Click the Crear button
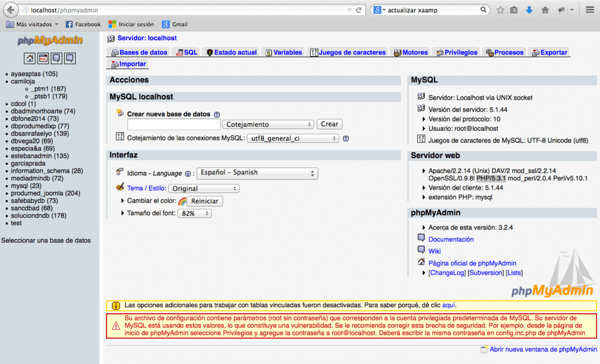Screen dimensions: 600x364 [329, 124]
